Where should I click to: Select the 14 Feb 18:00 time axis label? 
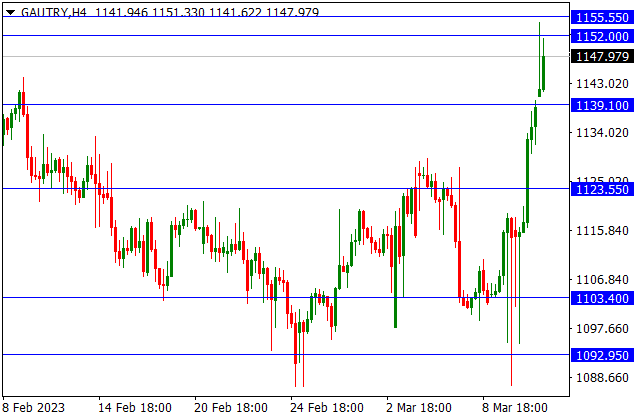tap(135, 407)
